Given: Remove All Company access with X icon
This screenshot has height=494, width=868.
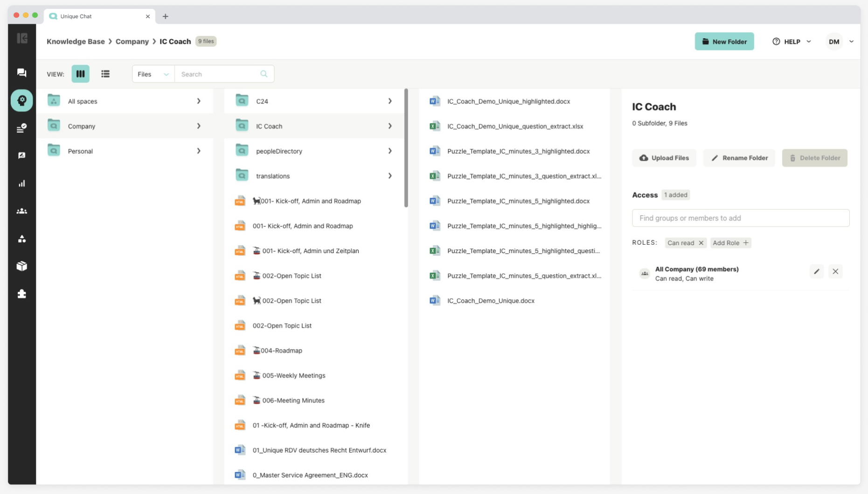Looking at the screenshot, I should pyautogui.click(x=835, y=272).
